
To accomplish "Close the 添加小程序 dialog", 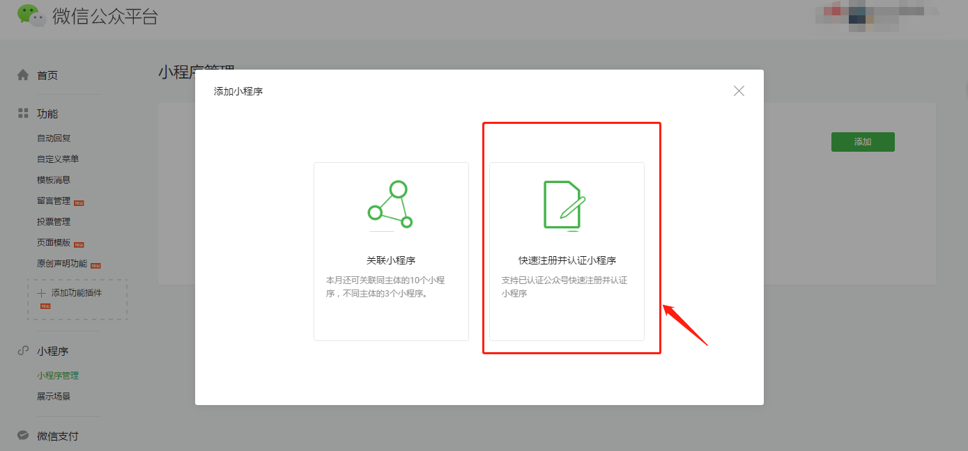I will [x=739, y=91].
